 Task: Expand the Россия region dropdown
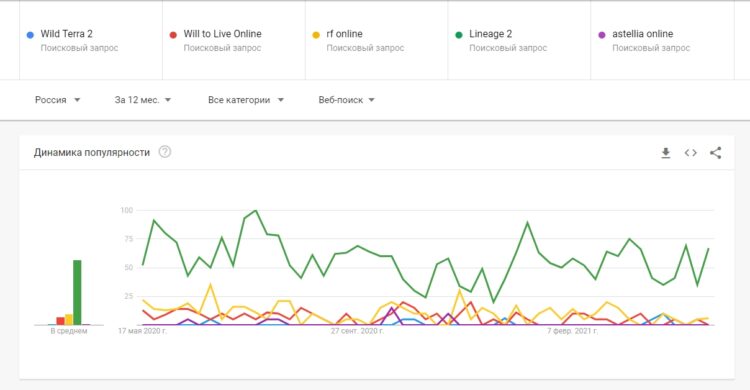point(57,100)
